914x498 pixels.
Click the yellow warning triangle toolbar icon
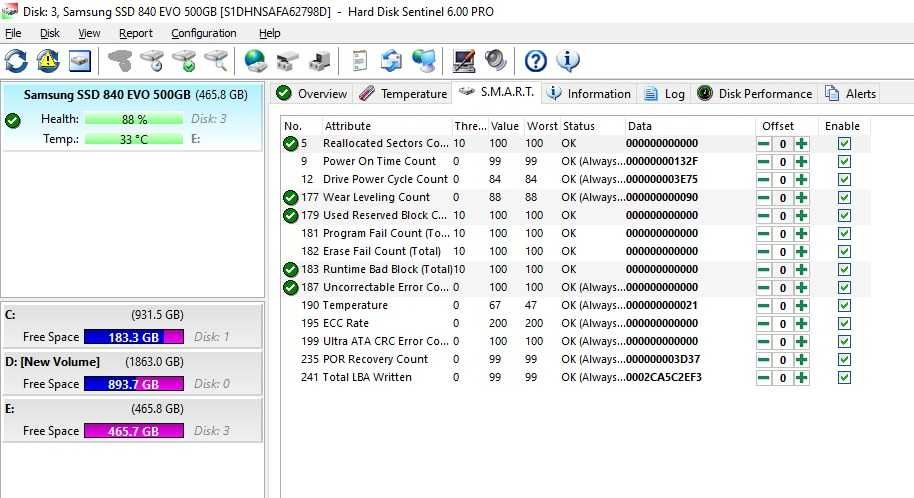pos(48,61)
